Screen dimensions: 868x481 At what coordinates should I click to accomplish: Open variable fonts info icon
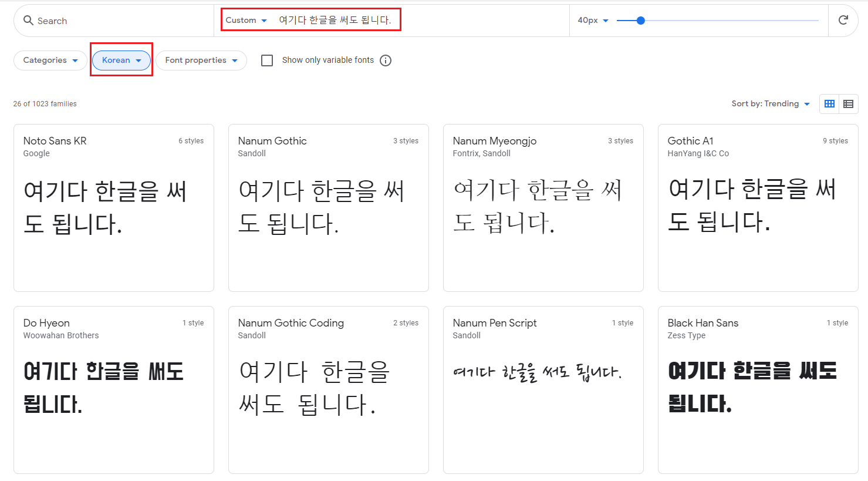[x=386, y=60]
